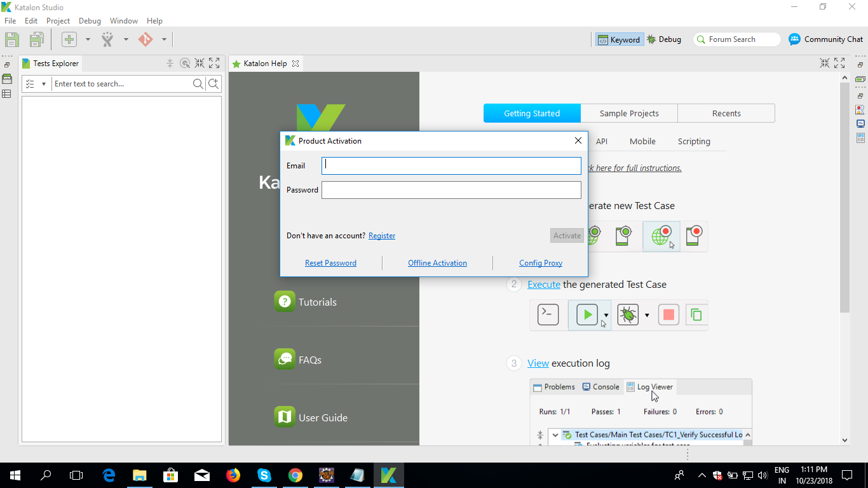Close the Product Activation dialog
This screenshot has height=488, width=868.
coord(578,141)
